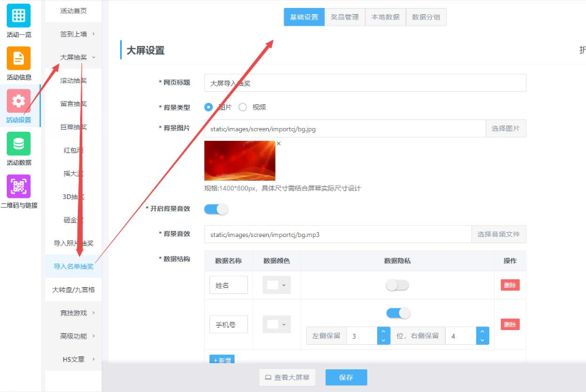Open the red background image thumbnail
The height and width of the screenshot is (392, 586).
pos(239,160)
